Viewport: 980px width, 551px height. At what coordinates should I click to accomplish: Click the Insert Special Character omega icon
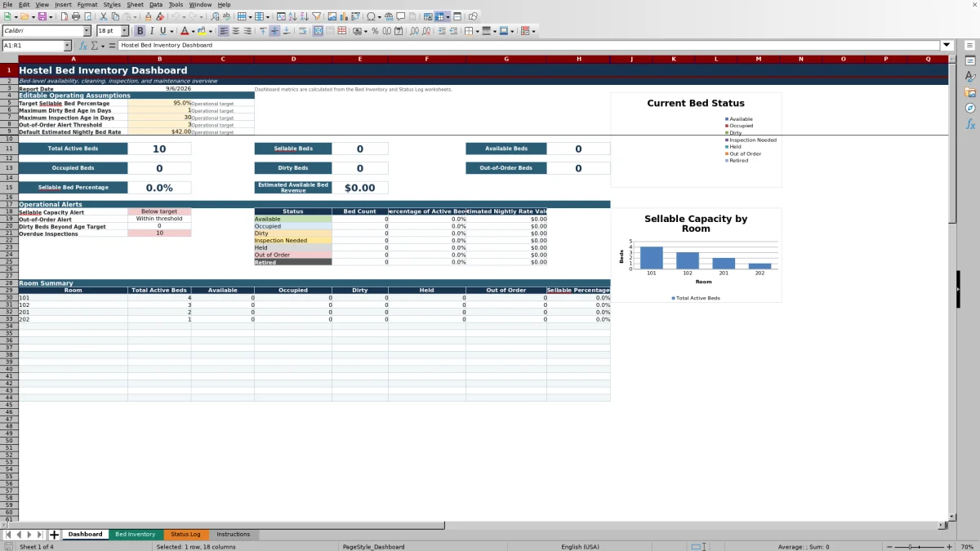[371, 16]
